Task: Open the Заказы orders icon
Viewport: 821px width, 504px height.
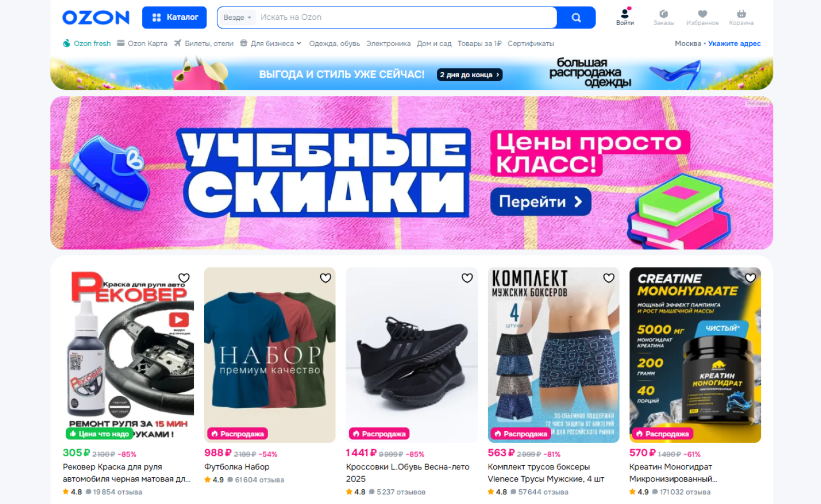Action: pos(663,17)
